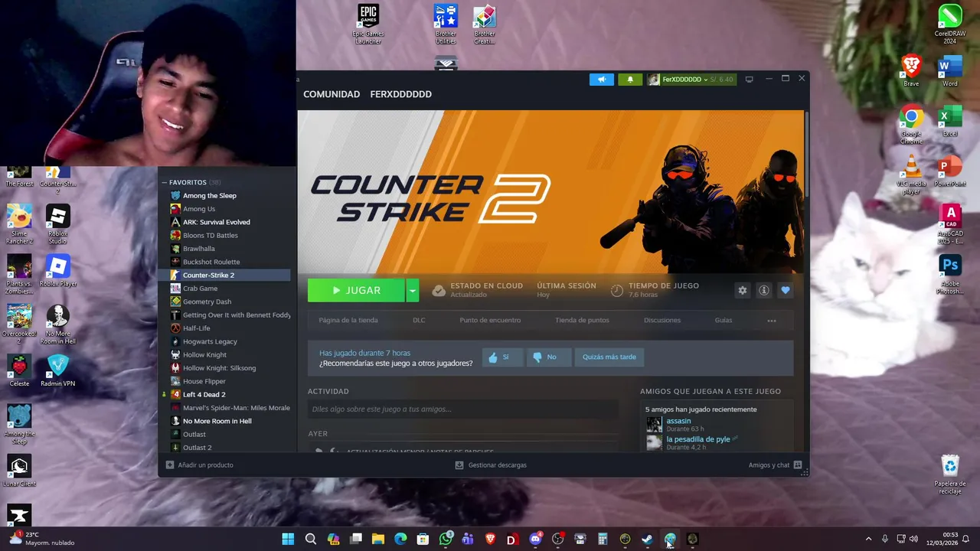
Task: Open FerXDDDDDD account dropdown
Action: pos(691,80)
